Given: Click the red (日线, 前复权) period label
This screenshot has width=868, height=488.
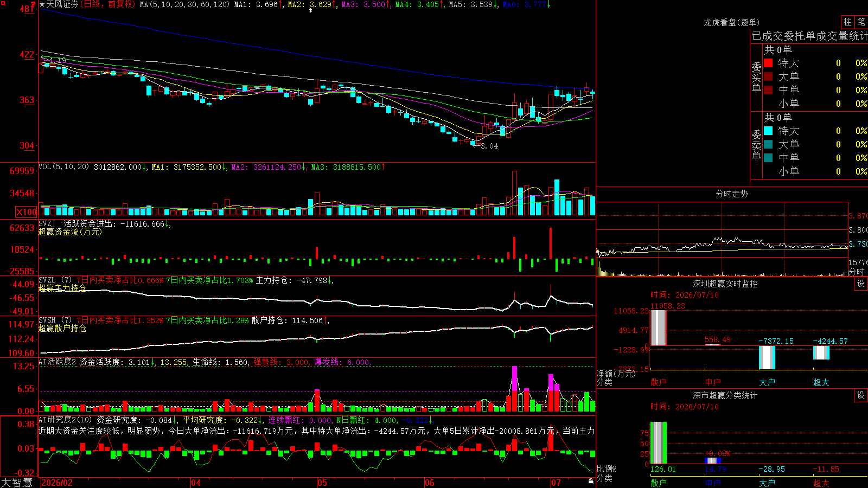Looking at the screenshot, I should [107, 4].
